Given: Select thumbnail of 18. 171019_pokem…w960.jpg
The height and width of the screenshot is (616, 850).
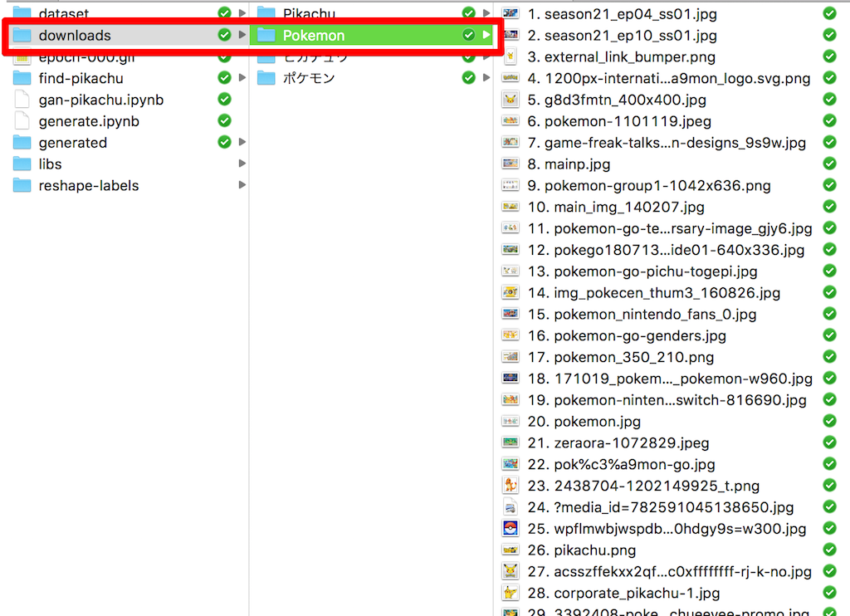Looking at the screenshot, I should pyautogui.click(x=510, y=378).
